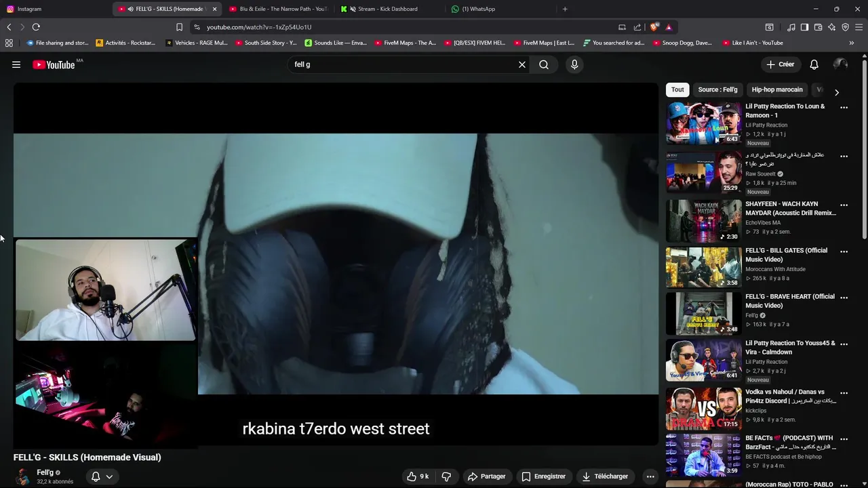Open options for Raw Soueelt video

click(x=844, y=156)
